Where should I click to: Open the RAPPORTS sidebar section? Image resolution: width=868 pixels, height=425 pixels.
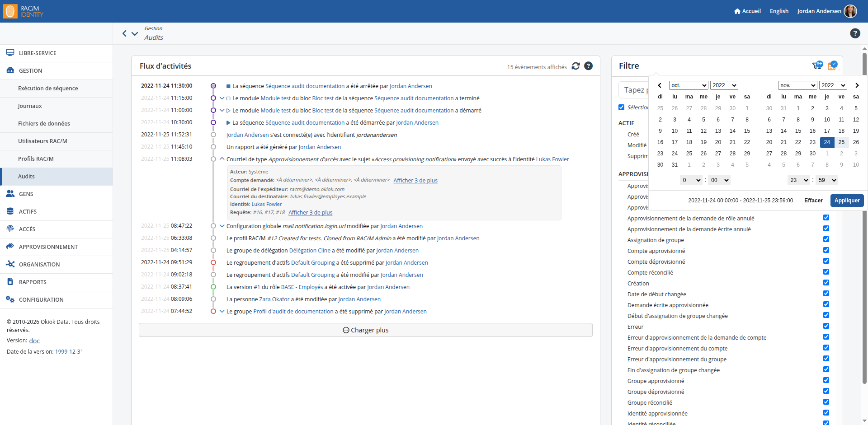click(x=57, y=282)
